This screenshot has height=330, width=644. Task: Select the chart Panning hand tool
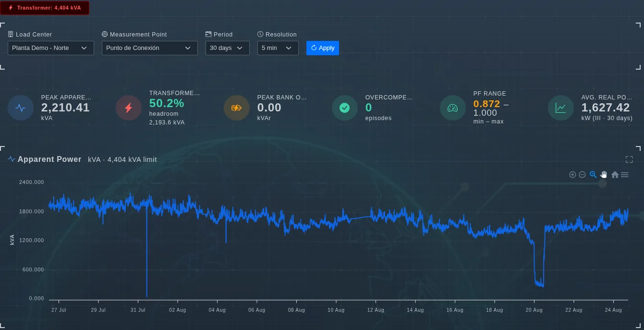tap(604, 175)
